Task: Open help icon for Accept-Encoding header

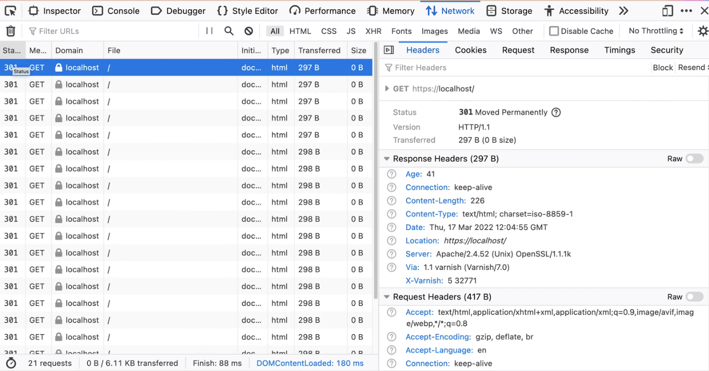Action: tap(392, 337)
